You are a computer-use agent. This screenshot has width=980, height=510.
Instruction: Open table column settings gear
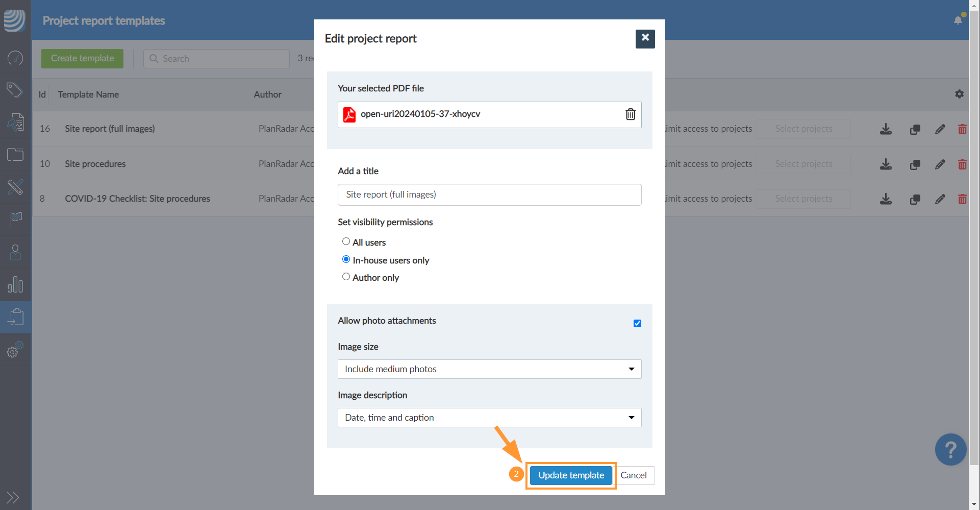(959, 94)
